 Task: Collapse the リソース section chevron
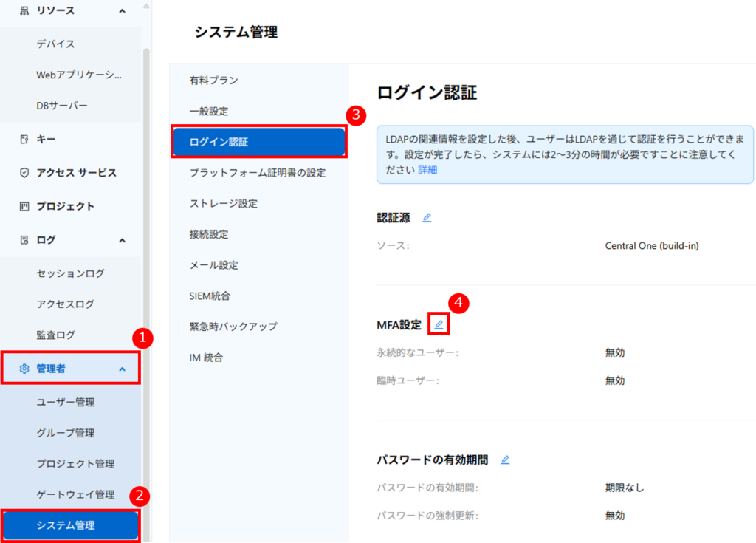pyautogui.click(x=122, y=11)
